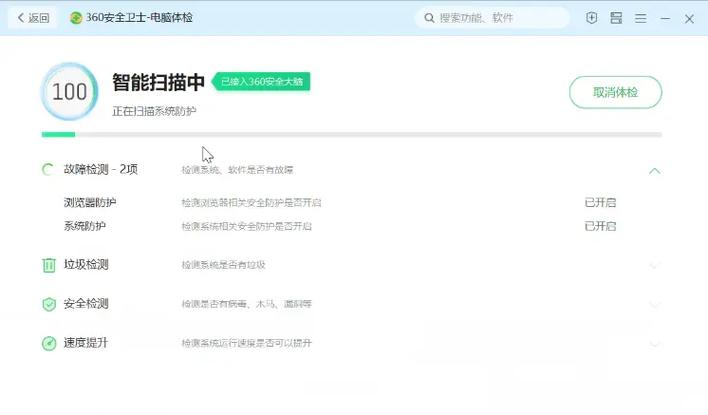Select the 速度提升 heading
Viewport: 708px width, 415px height.
coord(86,343)
